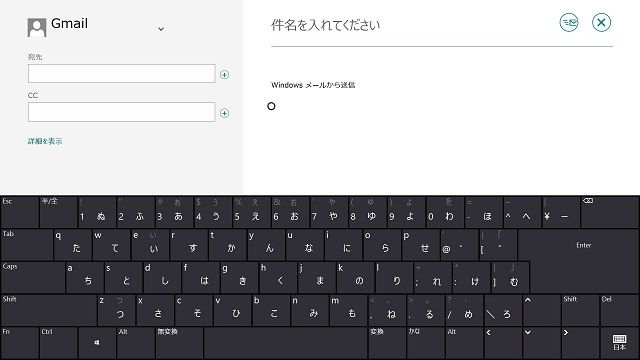This screenshot has height=360, width=640.
Task: Tap the 7 / や key
Action: point(329,212)
